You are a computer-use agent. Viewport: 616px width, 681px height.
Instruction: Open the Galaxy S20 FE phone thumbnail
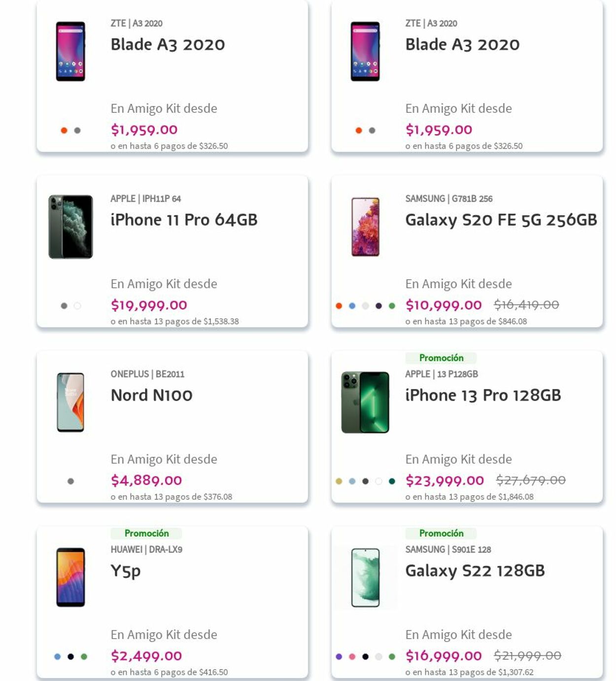tap(365, 227)
